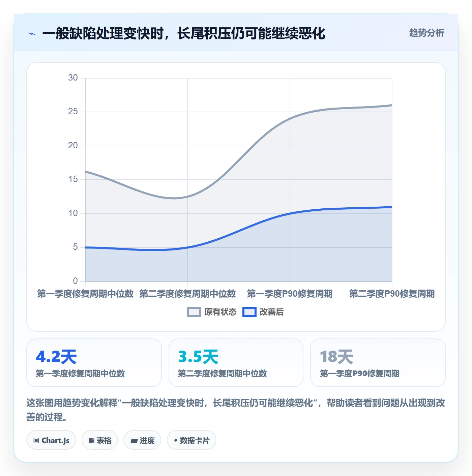Click the y-axis value 30
The height and width of the screenshot is (476, 472).
click(73, 78)
